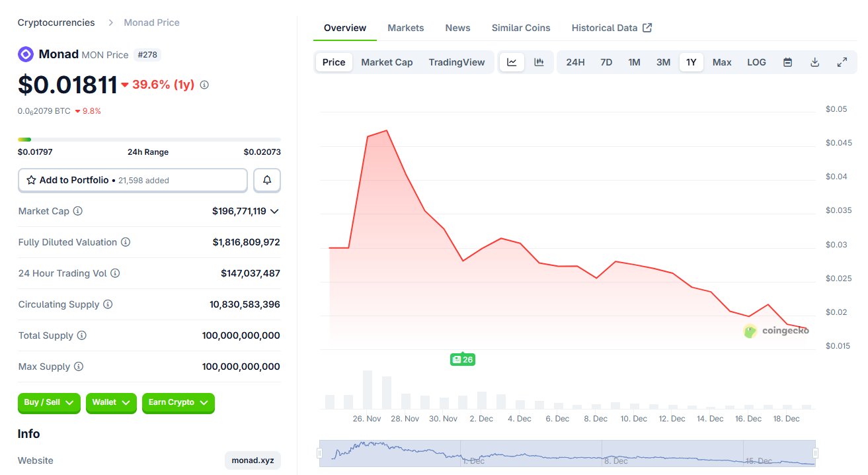
Task: Switch to line chart view icon
Action: click(512, 62)
